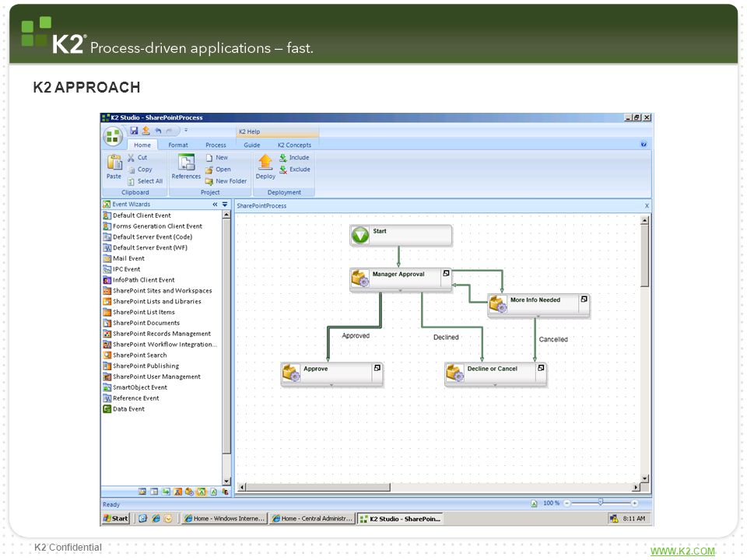
Task: Click the Event Wizards list scroll down arrow
Action: tap(226, 481)
